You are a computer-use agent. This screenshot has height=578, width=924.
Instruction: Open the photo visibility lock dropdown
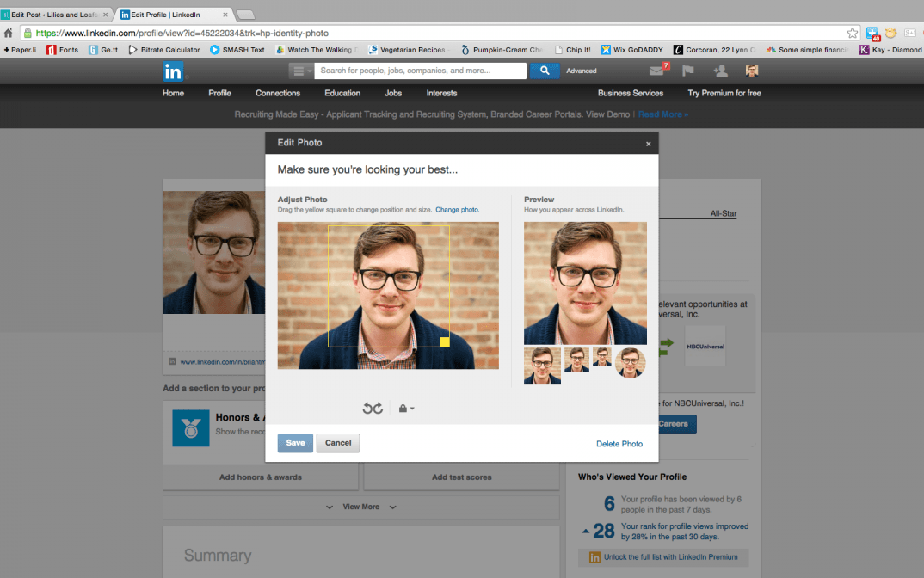406,409
